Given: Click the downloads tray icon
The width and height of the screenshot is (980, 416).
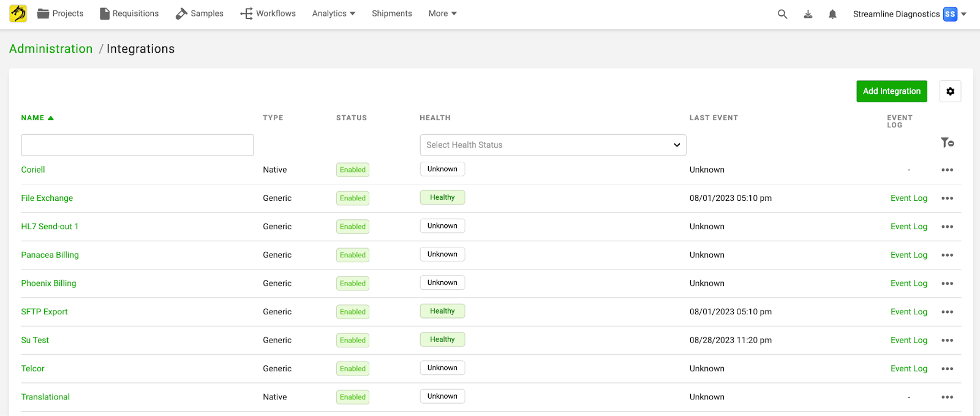Looking at the screenshot, I should [808, 14].
